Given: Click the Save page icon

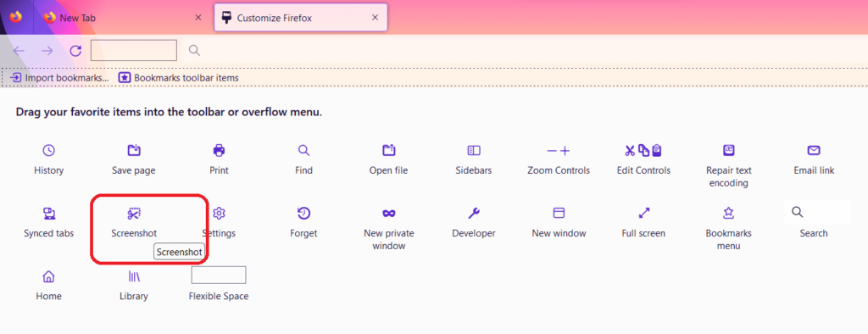Looking at the screenshot, I should [134, 150].
